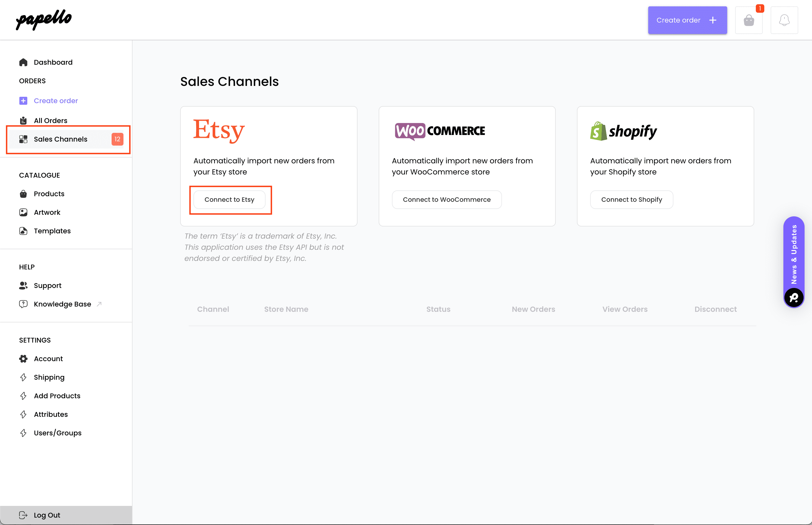This screenshot has height=525, width=812.
Task: Click the SETTINGS section label
Action: 35,340
